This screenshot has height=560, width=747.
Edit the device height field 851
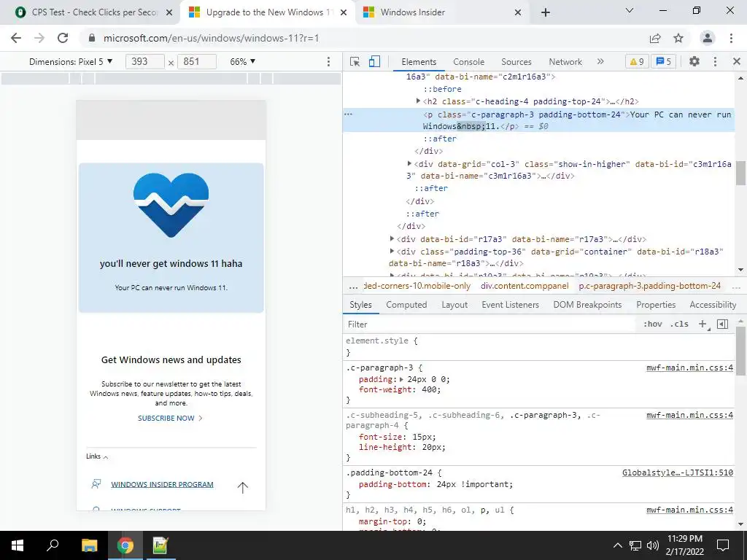pos(197,61)
